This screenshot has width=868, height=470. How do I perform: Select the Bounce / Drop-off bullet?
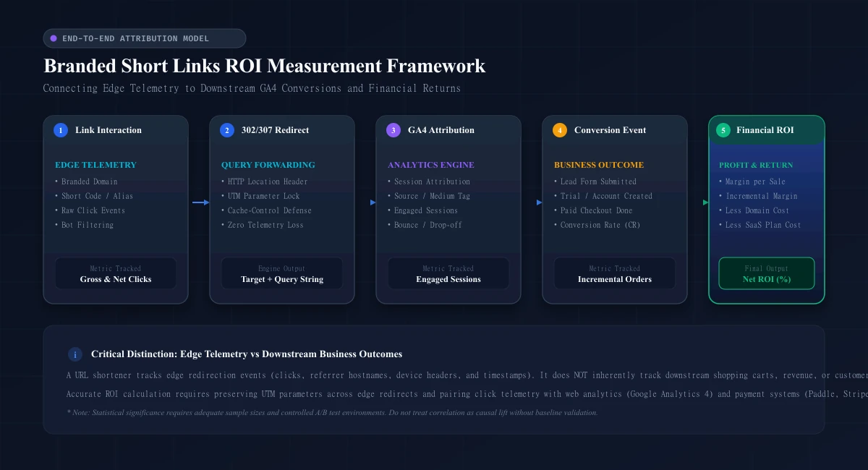425,225
